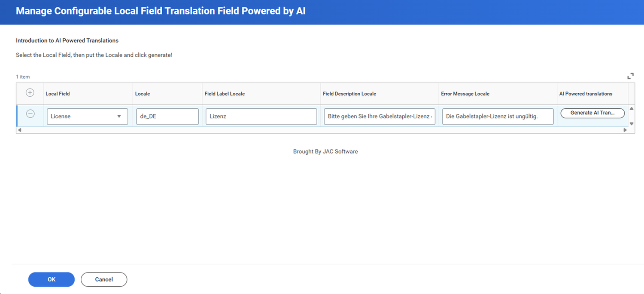Click the AI Powered translations column header
644x294 pixels.
586,93
